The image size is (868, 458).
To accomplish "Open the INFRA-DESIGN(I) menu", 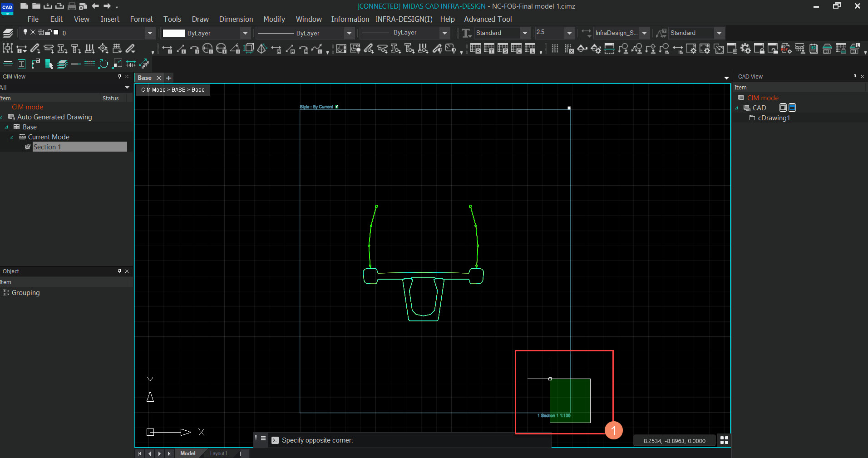I will (x=404, y=19).
